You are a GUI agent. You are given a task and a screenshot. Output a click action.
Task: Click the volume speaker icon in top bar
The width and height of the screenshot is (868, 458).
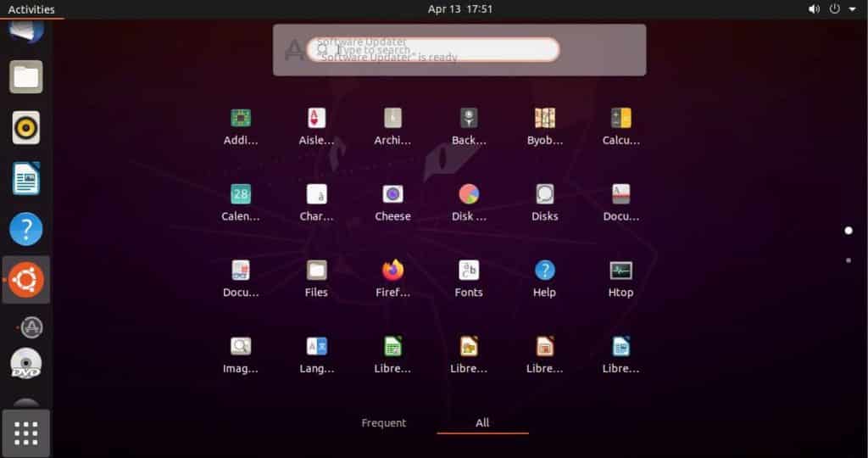coord(814,8)
